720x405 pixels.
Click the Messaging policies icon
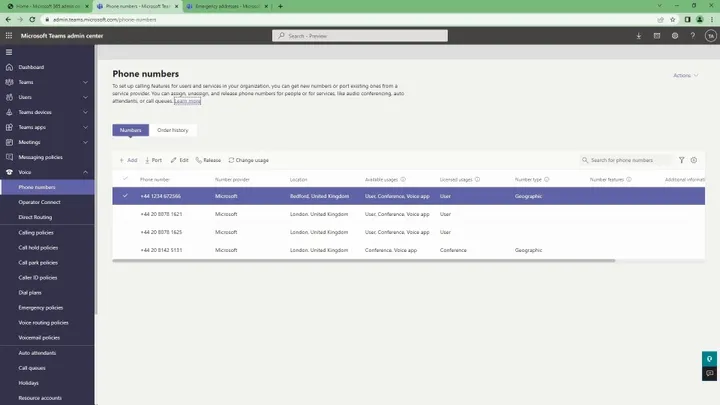pyautogui.click(x=9, y=157)
